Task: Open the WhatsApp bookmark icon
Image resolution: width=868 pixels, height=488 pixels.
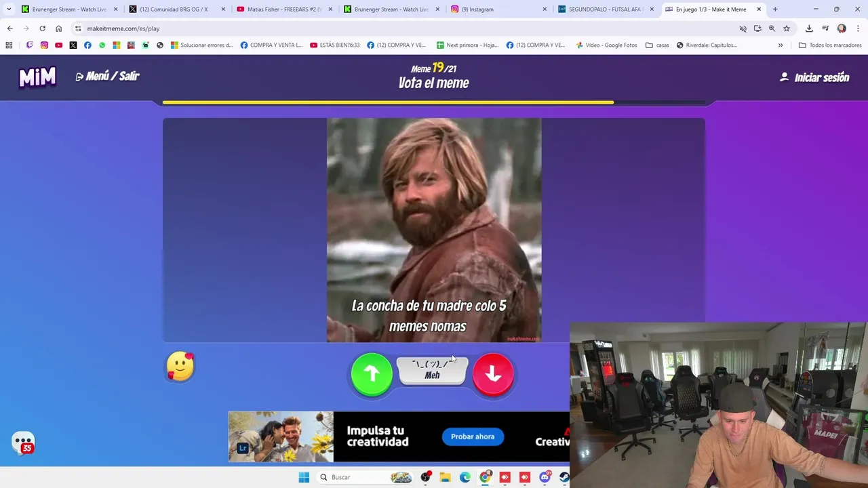Action: click(x=102, y=45)
